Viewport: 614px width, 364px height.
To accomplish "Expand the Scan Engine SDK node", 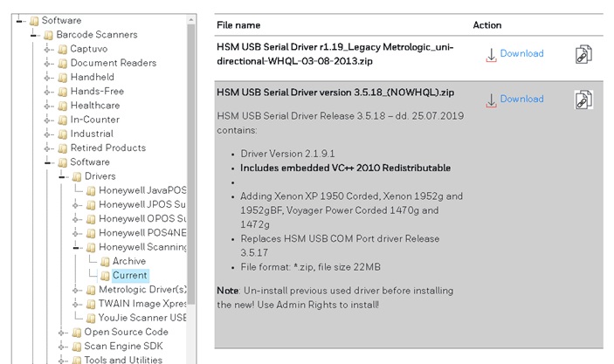I will pos(63,347).
